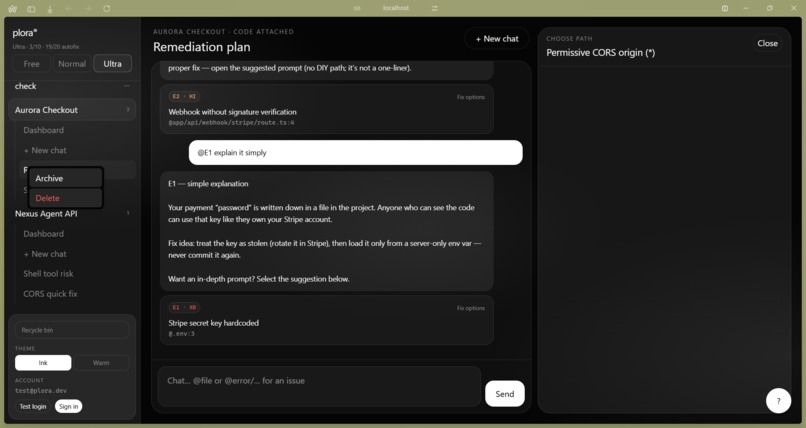Select the Ultra plan tier
806x428 pixels.
point(113,64)
